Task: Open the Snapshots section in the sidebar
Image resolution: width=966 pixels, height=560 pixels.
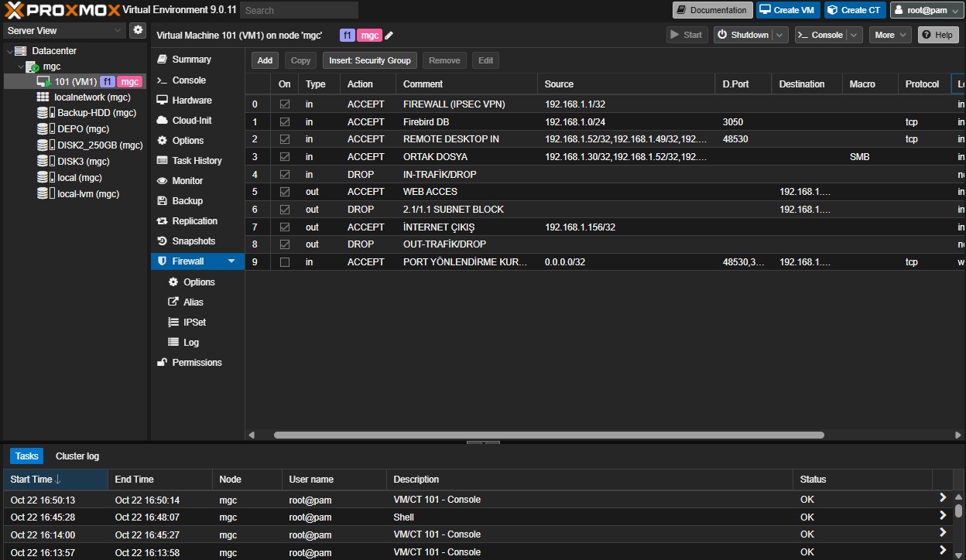Action: click(194, 241)
